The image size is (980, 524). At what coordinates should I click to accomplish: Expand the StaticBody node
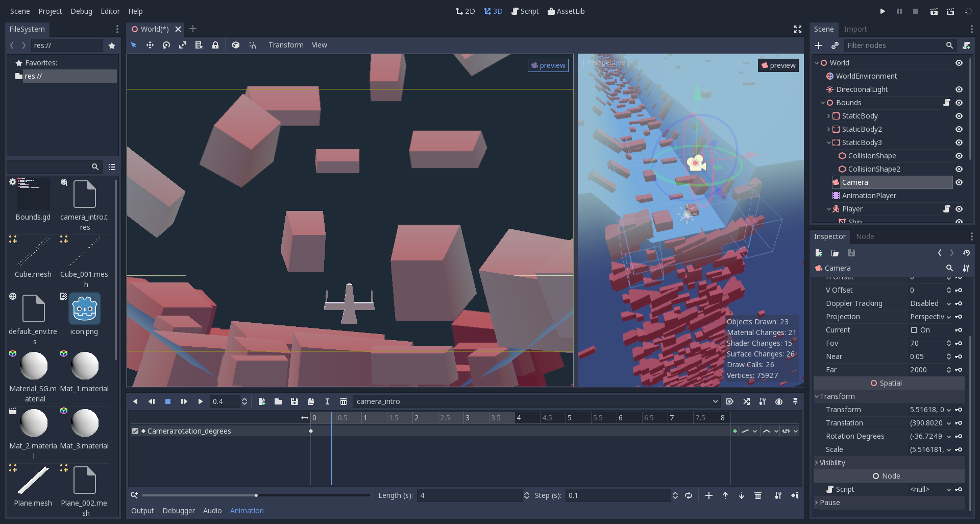point(828,116)
